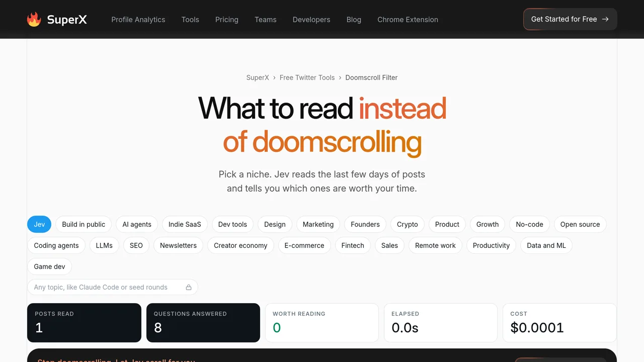
Task: Choose the Growth niche chip
Action: [x=488, y=224]
